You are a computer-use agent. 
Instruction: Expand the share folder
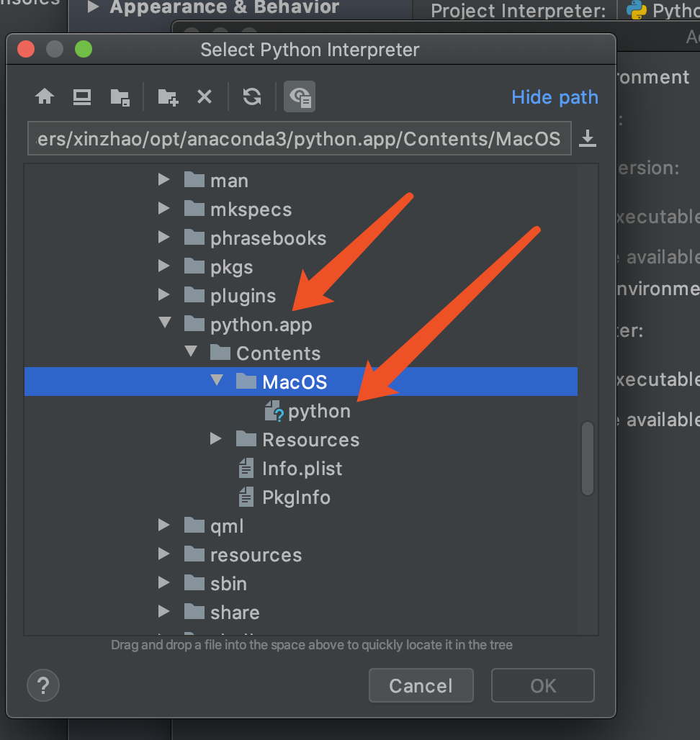click(163, 611)
